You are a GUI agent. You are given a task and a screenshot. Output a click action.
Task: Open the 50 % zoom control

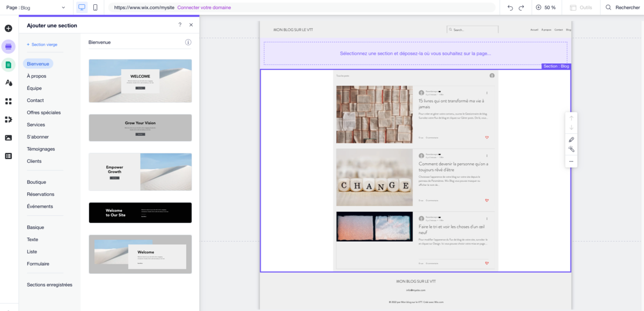click(545, 8)
